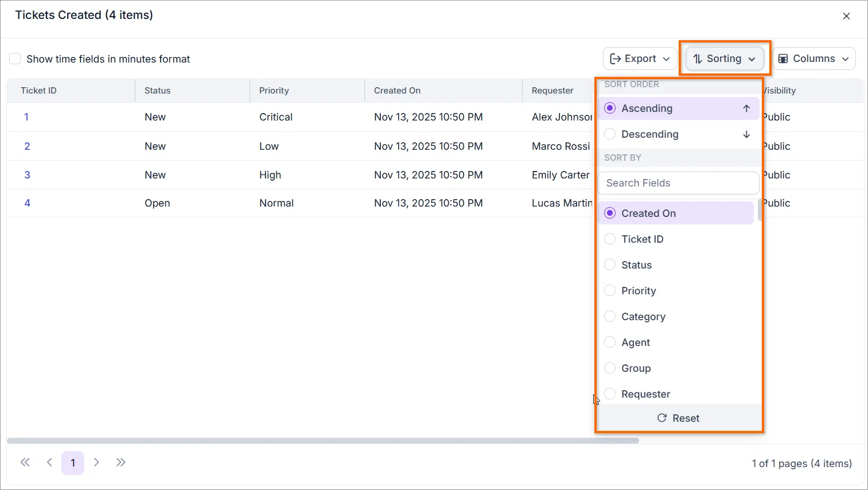This screenshot has height=490, width=868.
Task: Sort by Priority field
Action: [675, 291]
